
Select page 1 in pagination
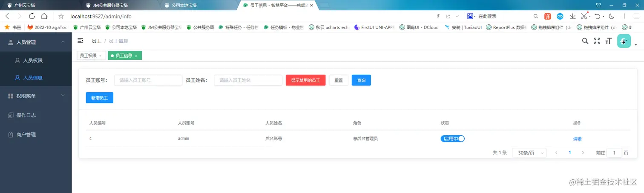tap(569, 152)
